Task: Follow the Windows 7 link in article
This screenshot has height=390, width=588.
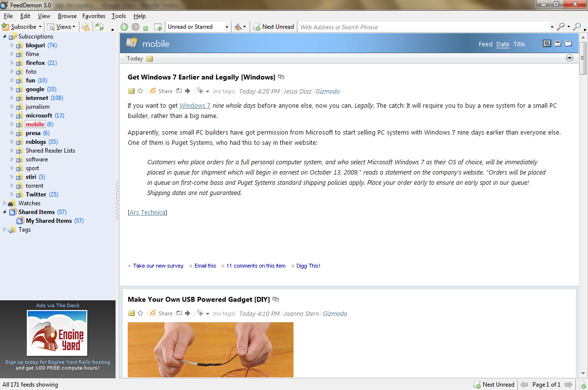Action: point(195,106)
